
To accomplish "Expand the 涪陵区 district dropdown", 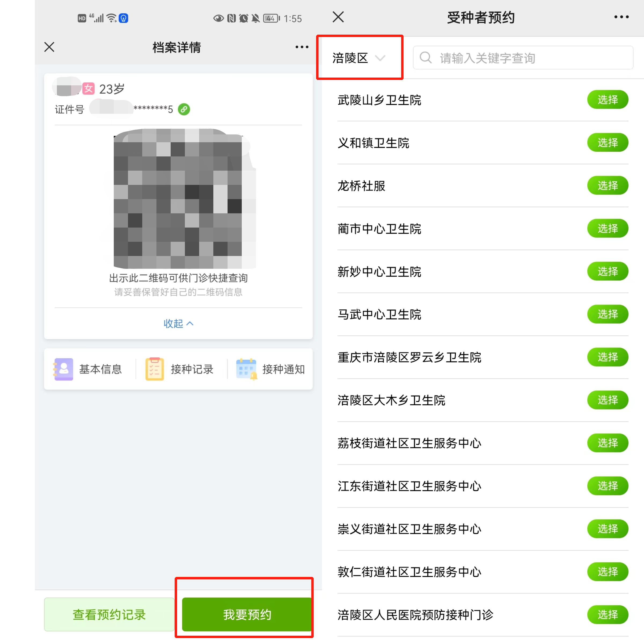I will click(x=359, y=58).
